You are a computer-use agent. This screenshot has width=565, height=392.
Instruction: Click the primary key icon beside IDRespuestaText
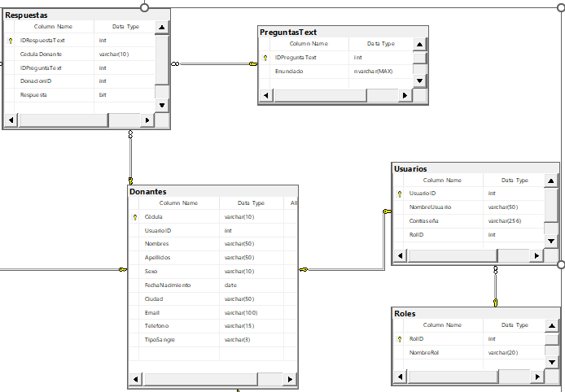[x=11, y=40]
